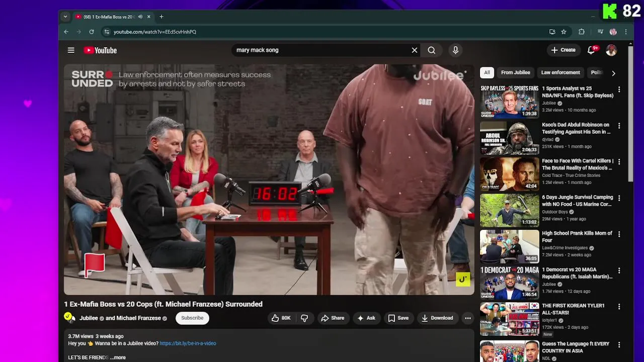Select the Law enforcement filter chip
The image size is (644, 362).
pyautogui.click(x=560, y=72)
